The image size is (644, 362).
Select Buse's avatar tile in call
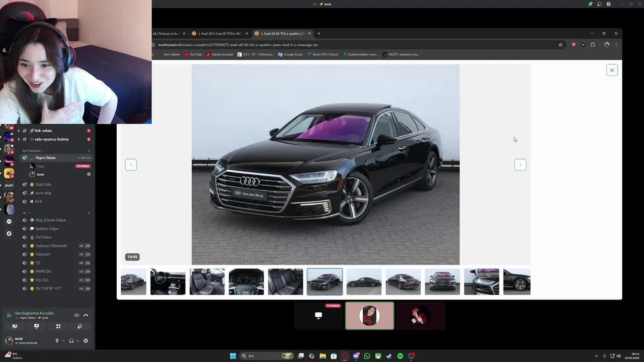(370, 316)
